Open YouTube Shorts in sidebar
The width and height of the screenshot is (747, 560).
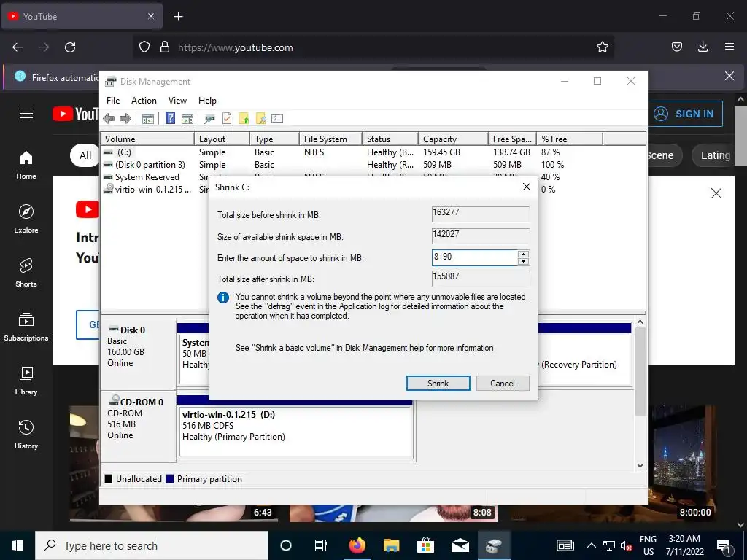point(26,273)
